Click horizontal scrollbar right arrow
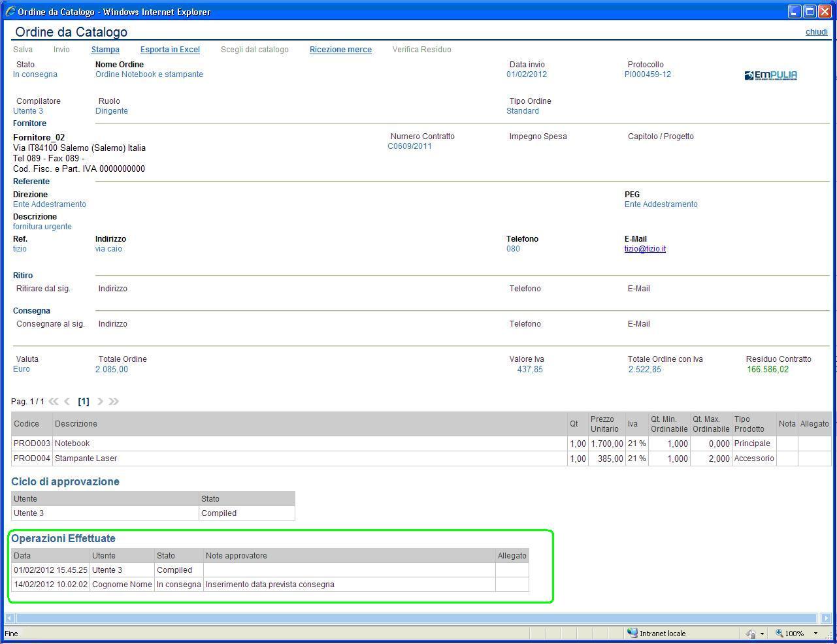 coord(826,618)
